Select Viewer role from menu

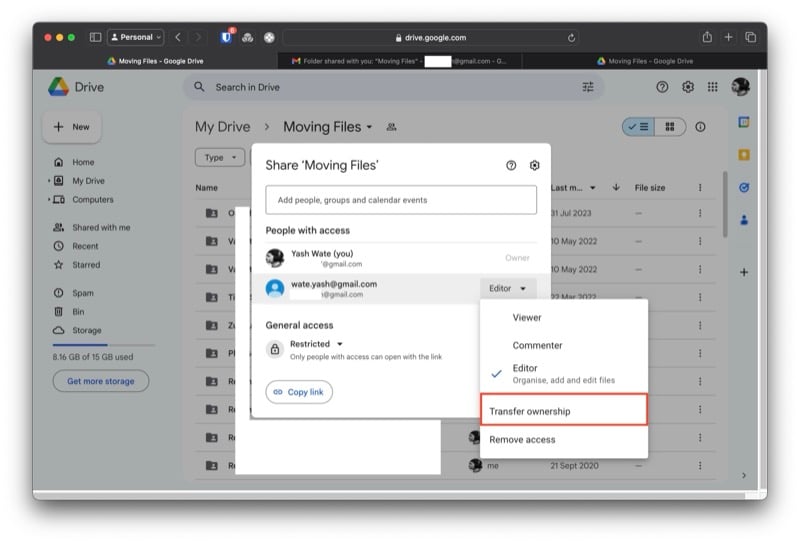point(564,317)
